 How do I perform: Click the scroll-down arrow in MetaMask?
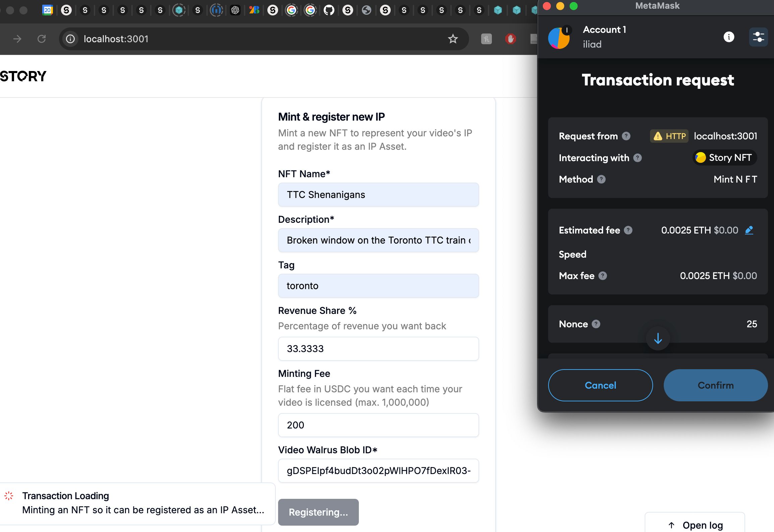658,338
